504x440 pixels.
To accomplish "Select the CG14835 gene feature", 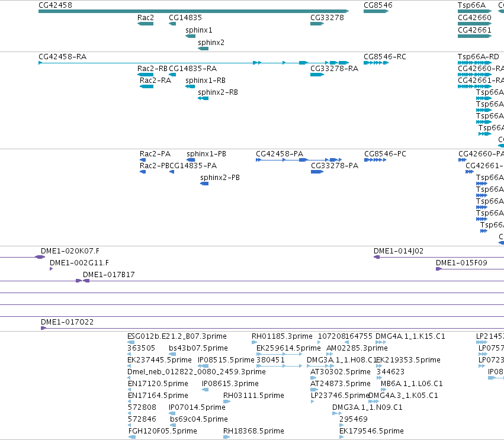I will [x=172, y=24].
